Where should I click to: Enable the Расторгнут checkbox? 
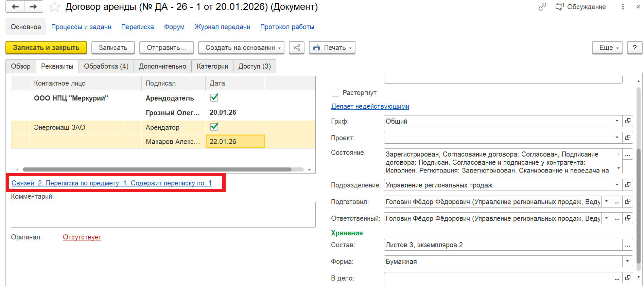[x=335, y=93]
